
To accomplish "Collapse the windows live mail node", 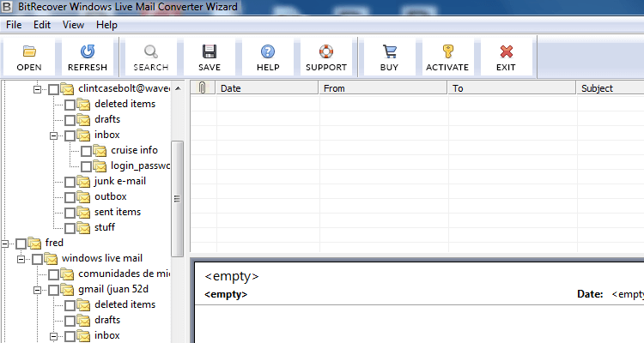I will click(x=21, y=259).
